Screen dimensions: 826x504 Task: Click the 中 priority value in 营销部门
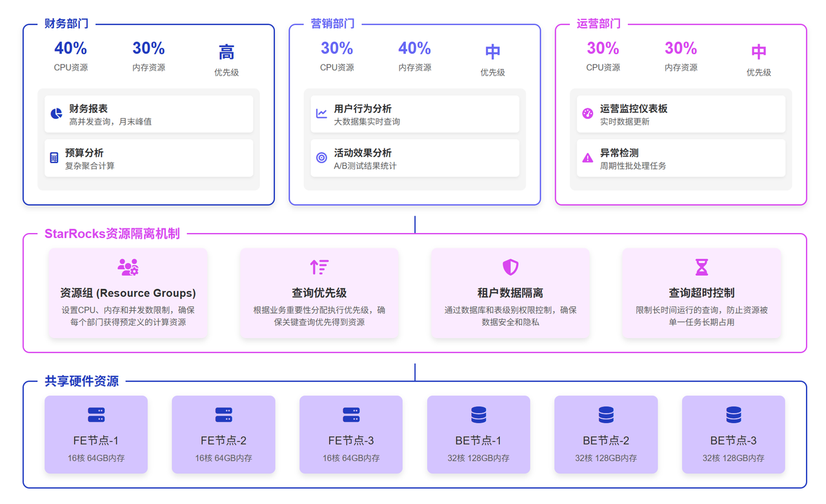pyautogui.click(x=492, y=52)
